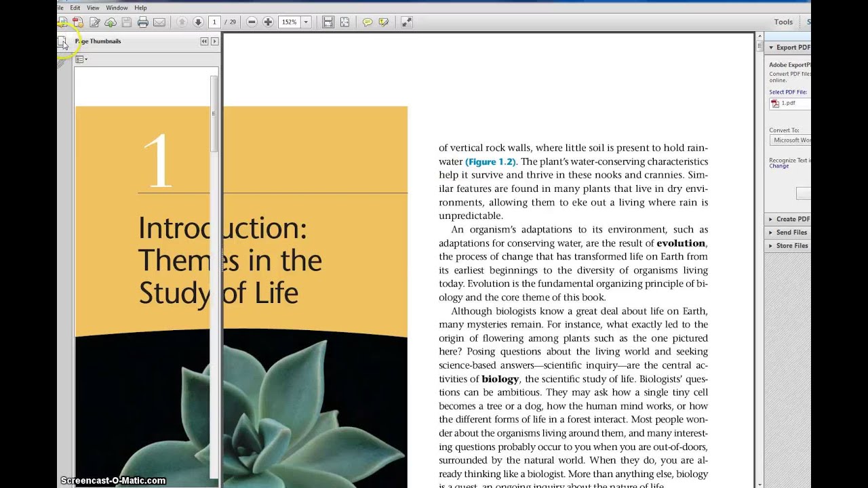Collapse the Page Thumbnails panel double-arrow
The image size is (868, 488).
204,41
